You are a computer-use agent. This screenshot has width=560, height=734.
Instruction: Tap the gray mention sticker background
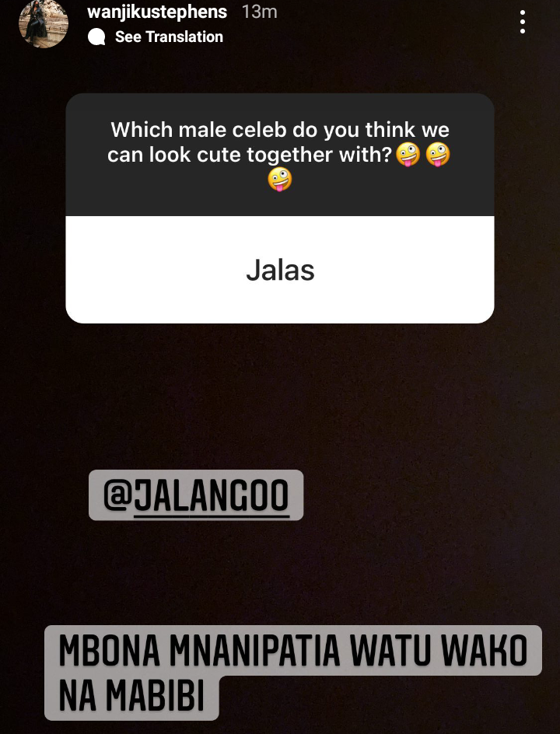[196, 495]
